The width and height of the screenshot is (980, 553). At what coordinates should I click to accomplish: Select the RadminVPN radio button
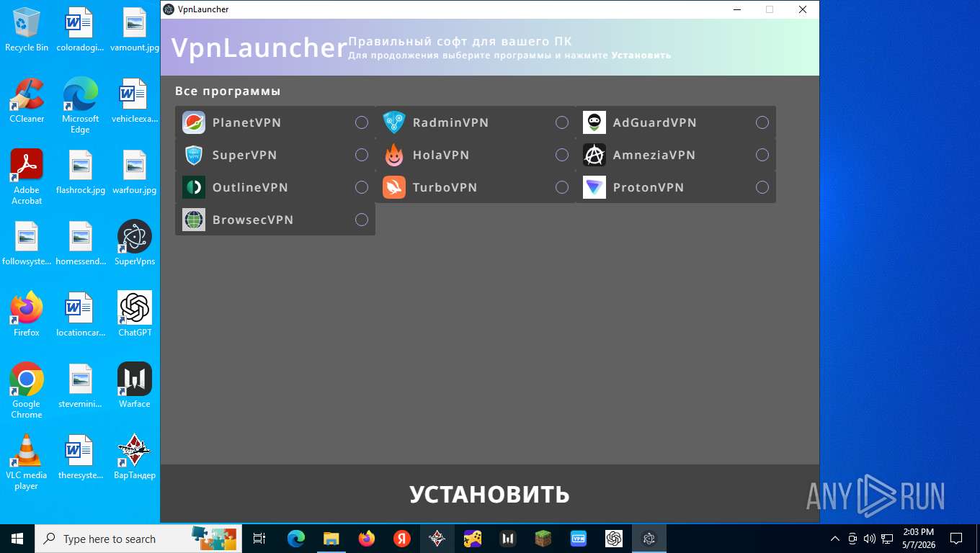[562, 122]
